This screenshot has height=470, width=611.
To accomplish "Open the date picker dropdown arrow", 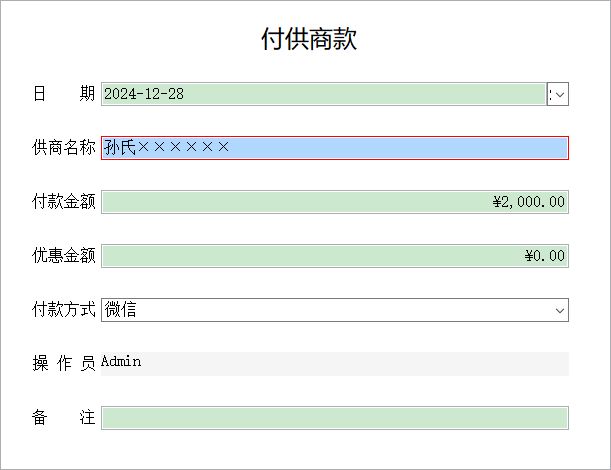I will click(558, 94).
